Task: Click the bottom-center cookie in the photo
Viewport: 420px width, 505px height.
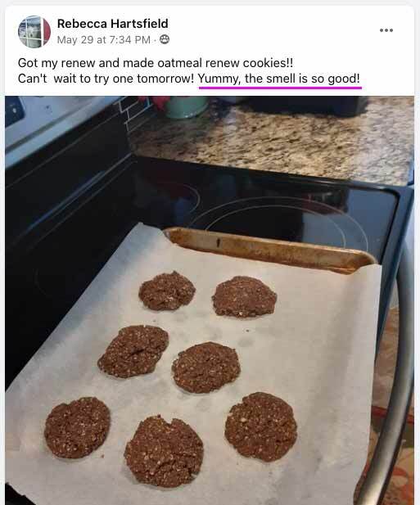Action: click(x=164, y=451)
